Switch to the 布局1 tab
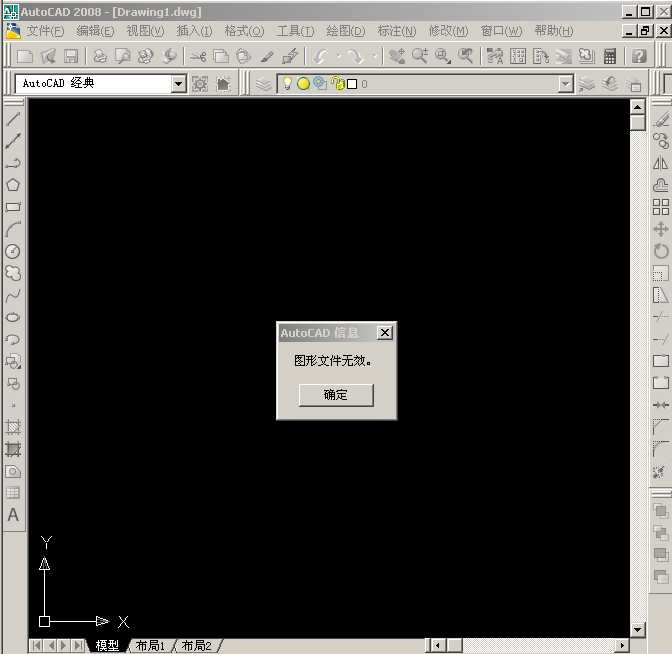 (150, 645)
